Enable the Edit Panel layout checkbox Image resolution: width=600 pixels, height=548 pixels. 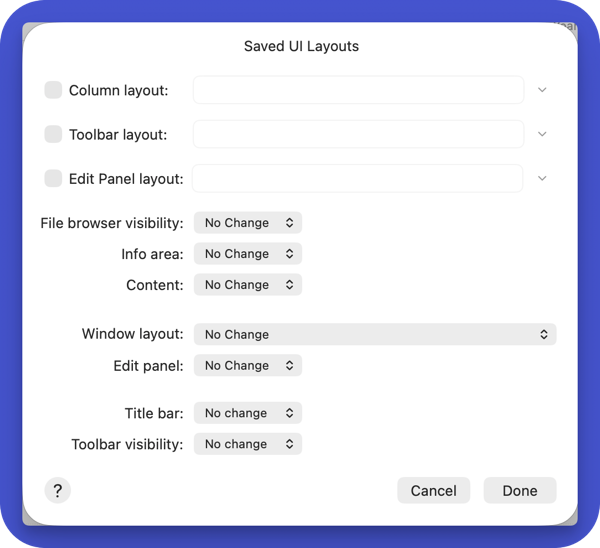tap(53, 178)
